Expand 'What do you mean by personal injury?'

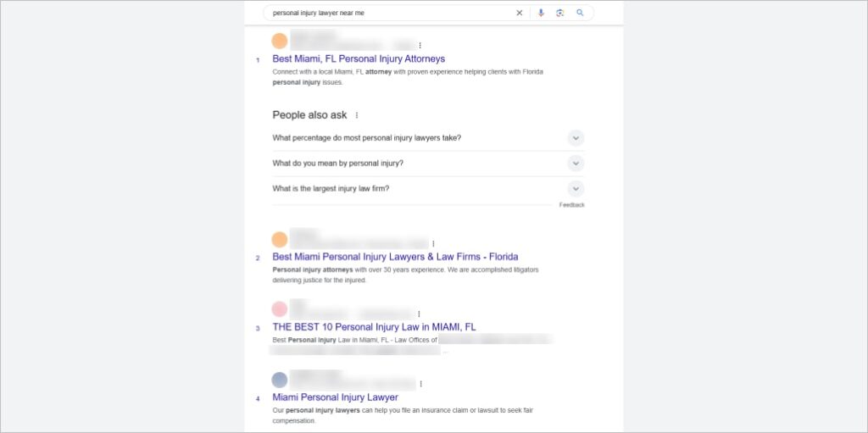pyautogui.click(x=576, y=164)
